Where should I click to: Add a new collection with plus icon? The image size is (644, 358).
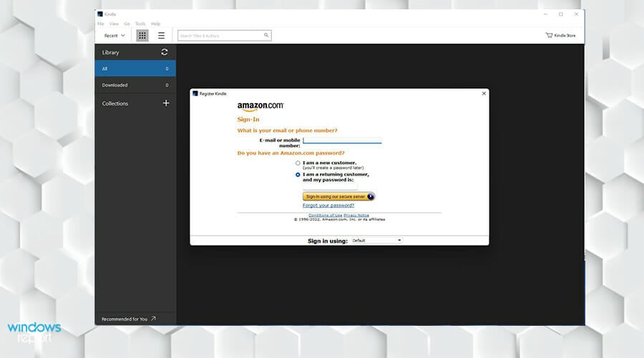pyautogui.click(x=166, y=103)
